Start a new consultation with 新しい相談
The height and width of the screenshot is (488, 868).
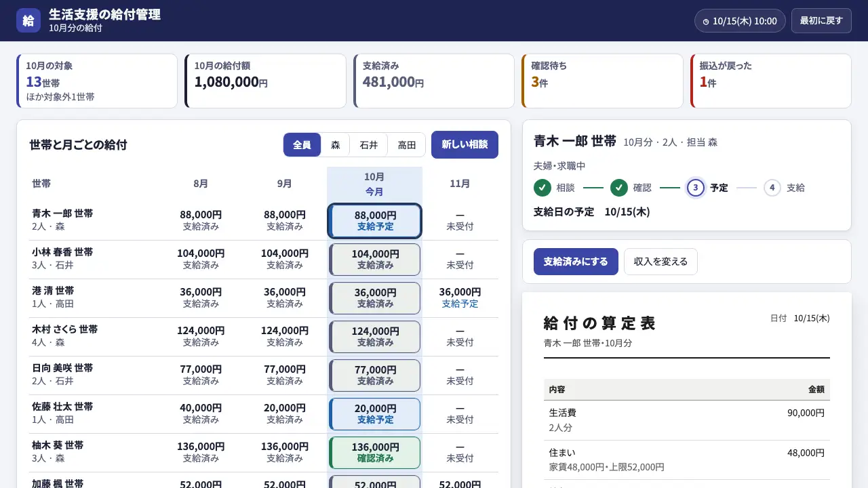[x=465, y=144]
